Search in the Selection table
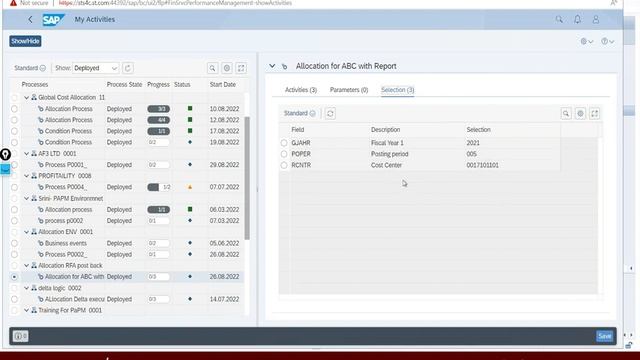Screen dimensions: 640x360 [x=566, y=113]
